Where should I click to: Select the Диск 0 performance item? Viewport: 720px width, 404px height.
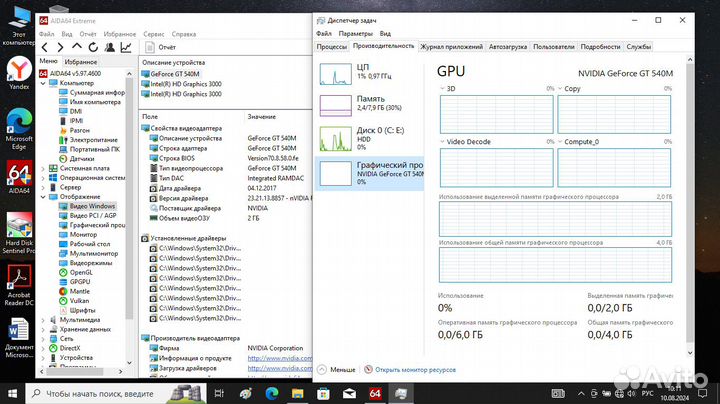click(370, 138)
